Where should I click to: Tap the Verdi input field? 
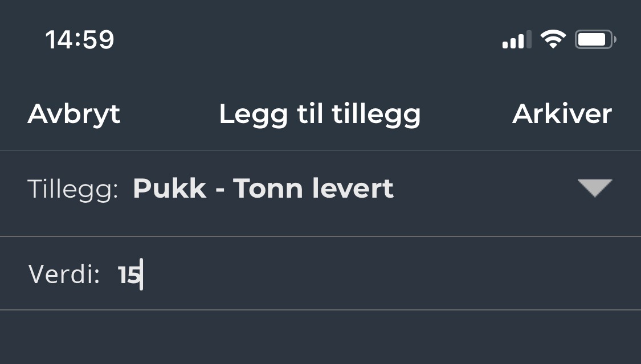tap(228, 273)
